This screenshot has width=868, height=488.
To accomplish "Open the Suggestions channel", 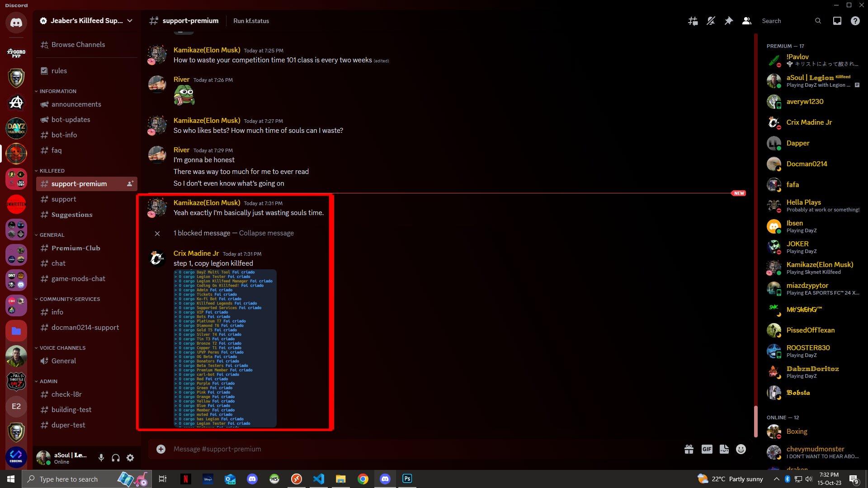I will 87,215.
